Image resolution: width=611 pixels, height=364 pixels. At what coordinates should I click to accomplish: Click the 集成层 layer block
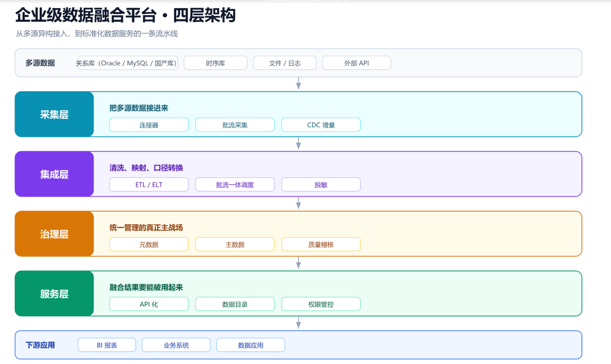54,174
